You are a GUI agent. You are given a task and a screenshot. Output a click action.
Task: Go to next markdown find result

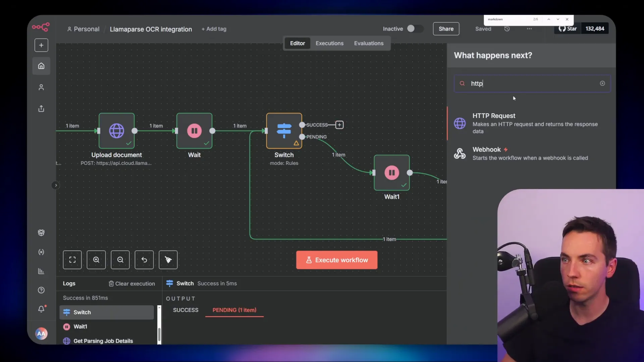coord(558,19)
